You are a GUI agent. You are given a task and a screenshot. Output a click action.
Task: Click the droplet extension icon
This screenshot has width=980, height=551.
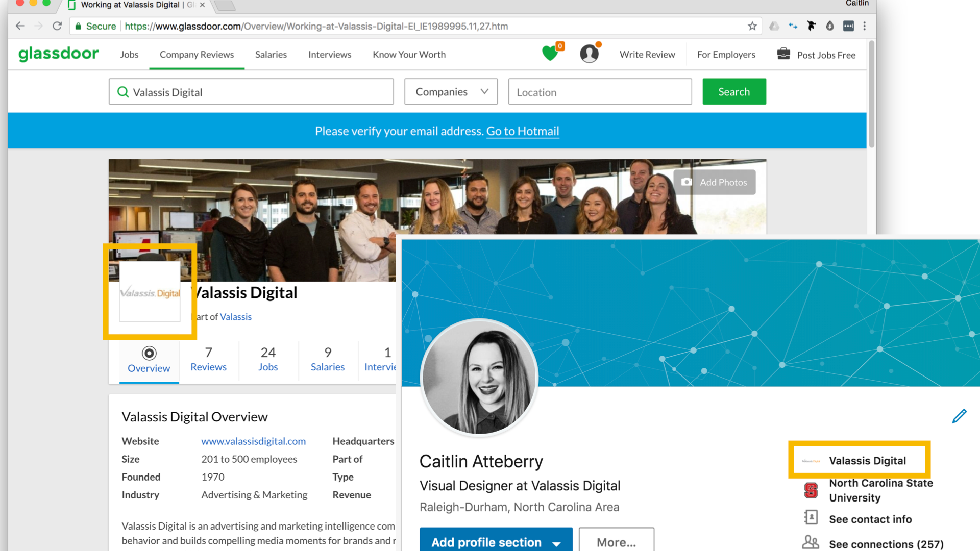pos(830,26)
